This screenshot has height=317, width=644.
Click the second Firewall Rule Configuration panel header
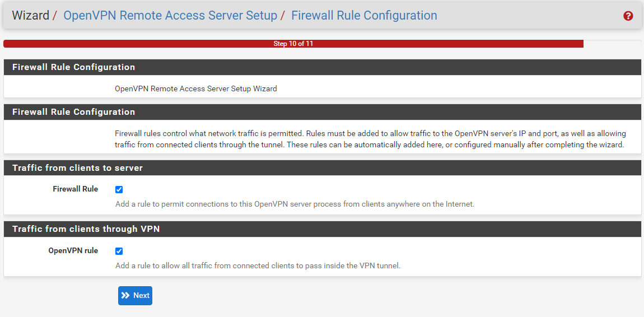pyautogui.click(x=322, y=111)
